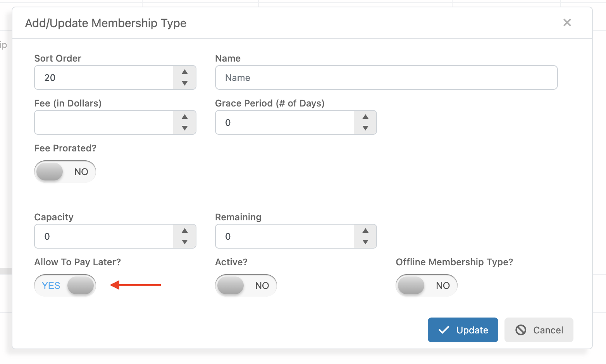Lower Capacity using the down arrow

point(185,242)
